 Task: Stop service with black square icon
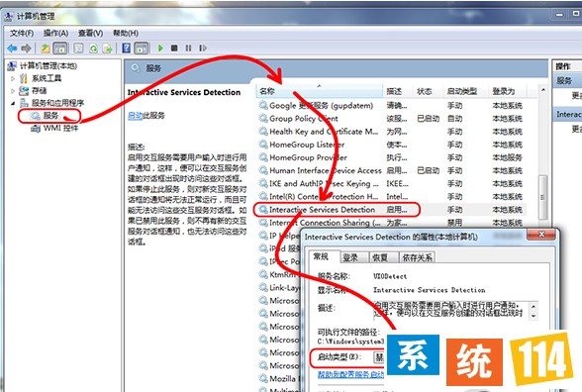(x=174, y=49)
